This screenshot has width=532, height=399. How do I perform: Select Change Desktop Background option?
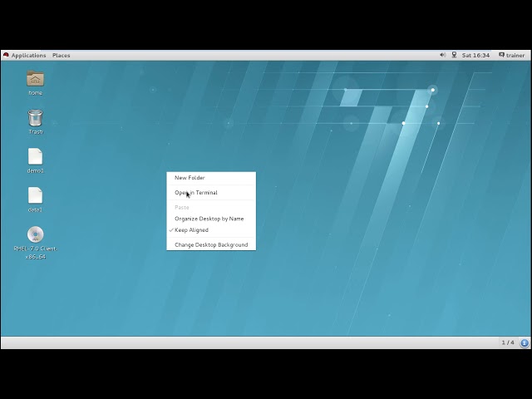coord(211,245)
